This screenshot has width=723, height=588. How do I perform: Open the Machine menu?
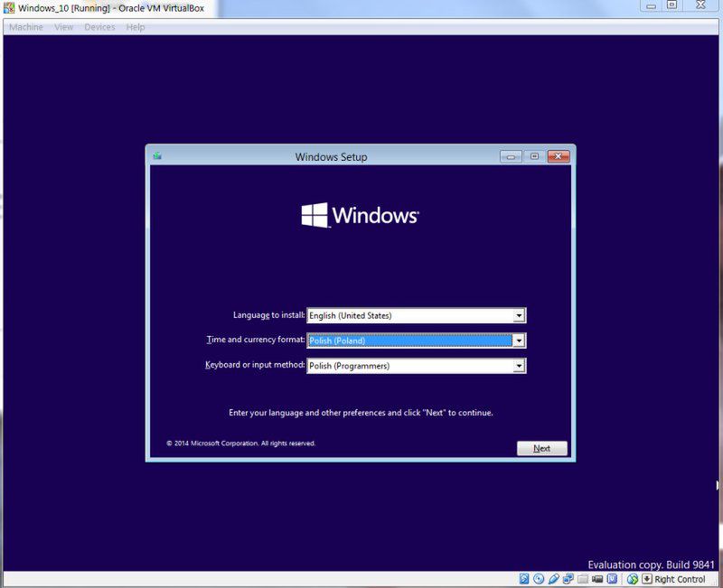(x=26, y=27)
